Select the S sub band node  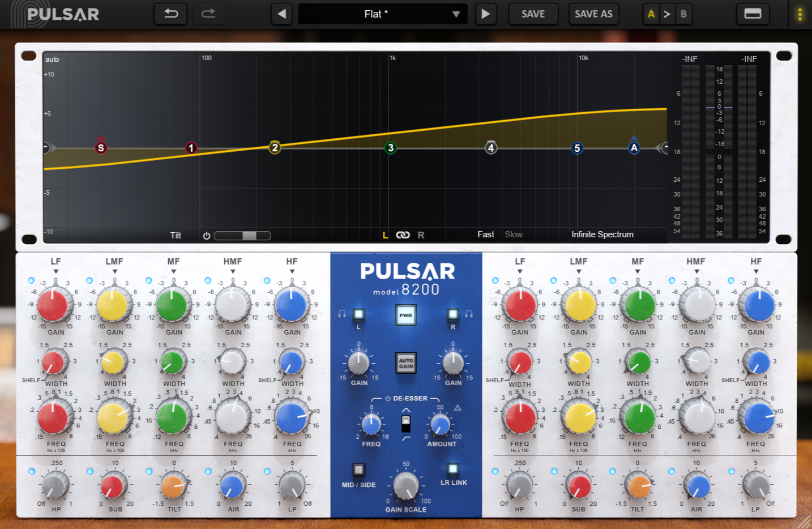101,148
